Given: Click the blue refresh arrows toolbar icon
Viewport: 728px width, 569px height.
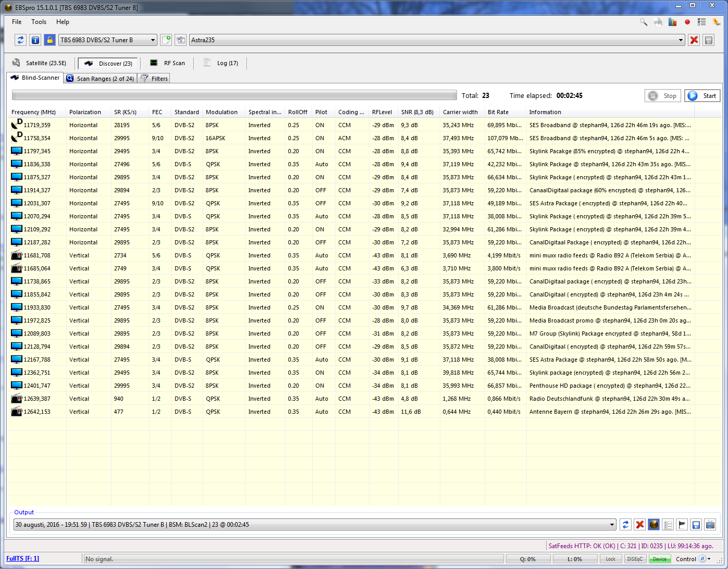Looking at the screenshot, I should pyautogui.click(x=20, y=40).
